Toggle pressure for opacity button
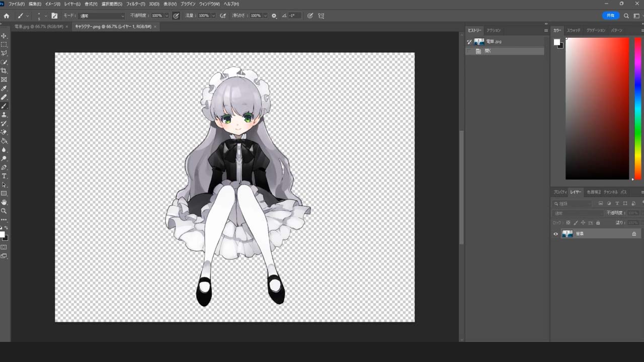The width and height of the screenshot is (644, 362). [x=176, y=16]
